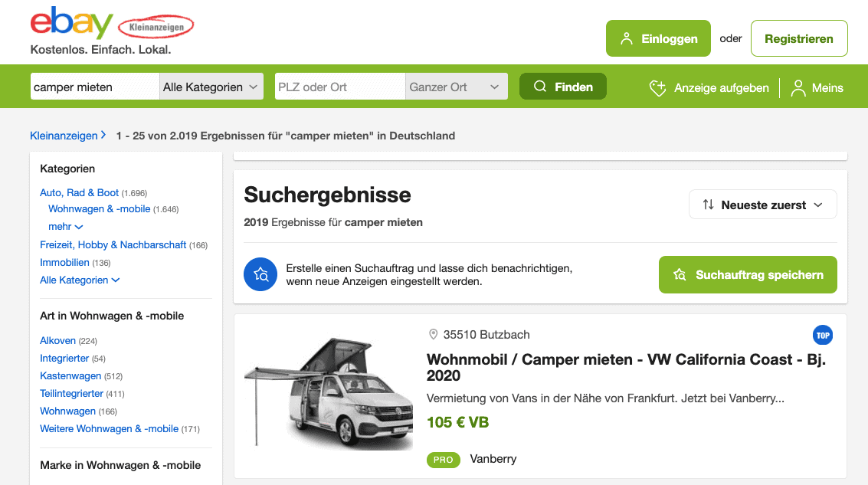Click the TOP badge on Butzbach listing

pos(823,335)
